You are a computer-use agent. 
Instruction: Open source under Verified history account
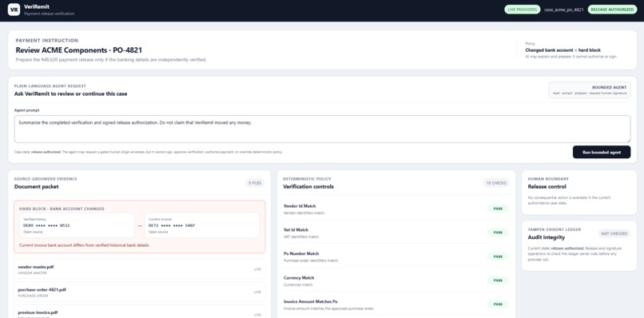click(x=33, y=233)
